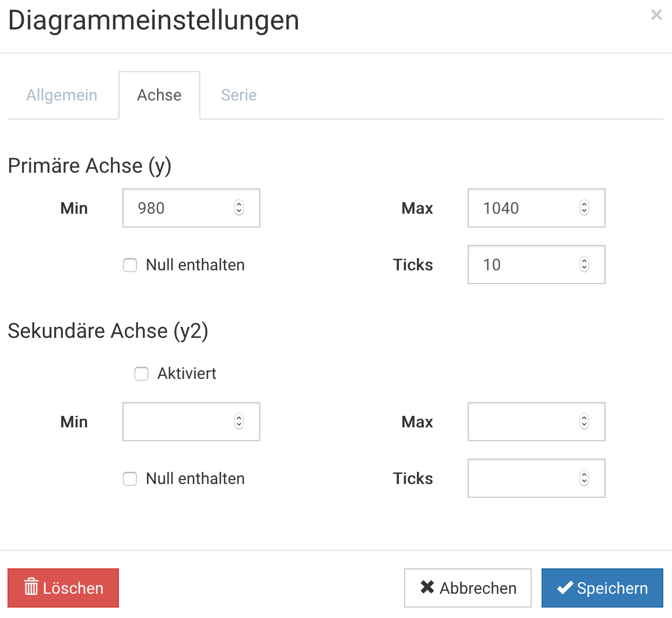Click the checkmark icon on Speichern

(x=565, y=588)
